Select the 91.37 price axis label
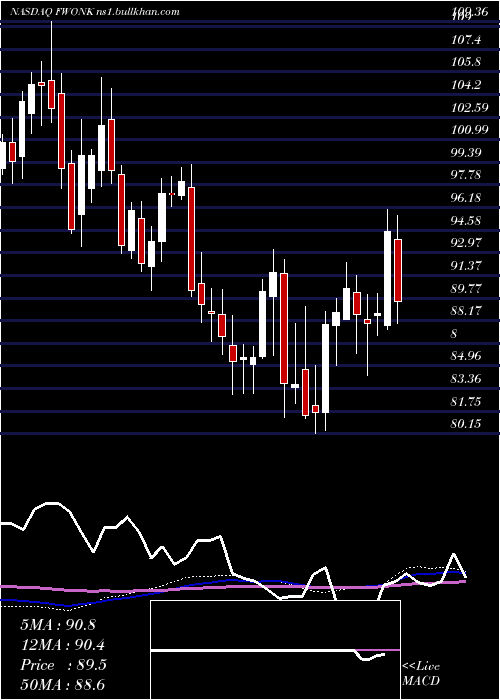Viewport: 500px width, 700px height. point(467,266)
